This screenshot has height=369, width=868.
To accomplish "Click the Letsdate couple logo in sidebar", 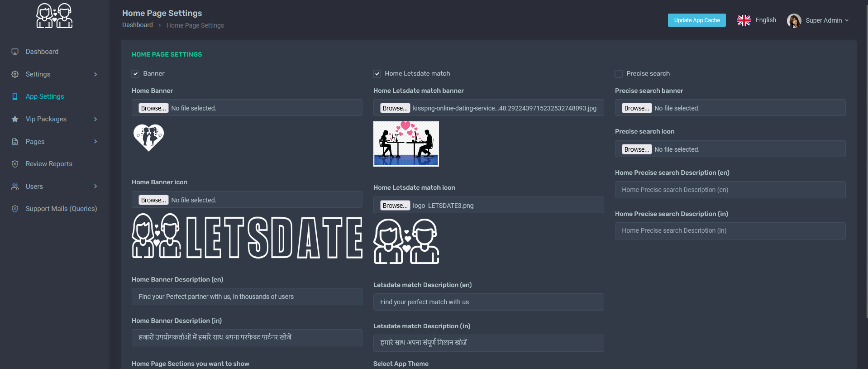I will click(54, 16).
